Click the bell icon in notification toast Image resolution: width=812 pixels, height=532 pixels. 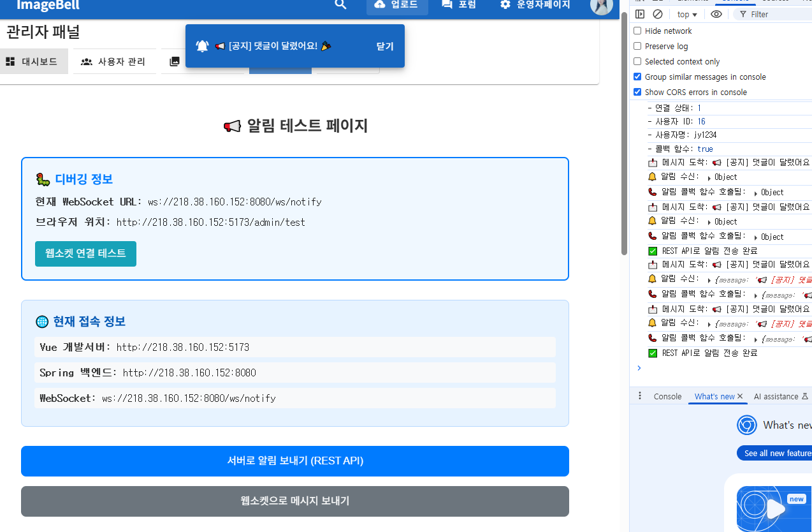point(202,46)
